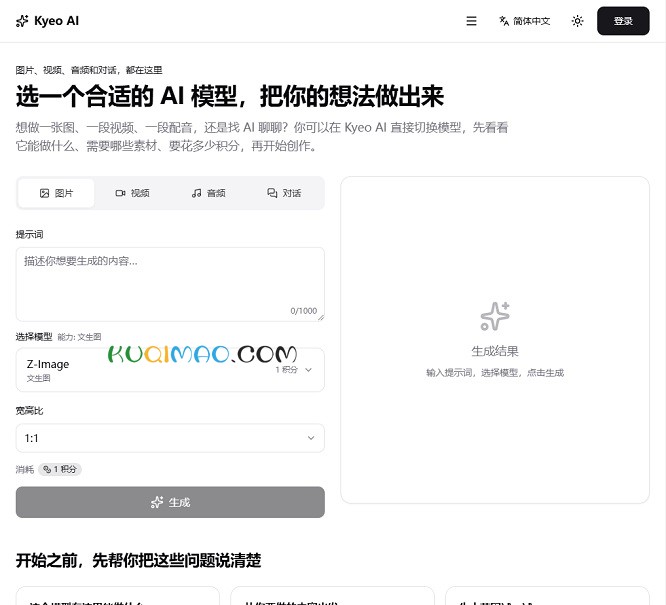Click the 0/1000 character counter
This screenshot has width=666, height=605.
304,311
